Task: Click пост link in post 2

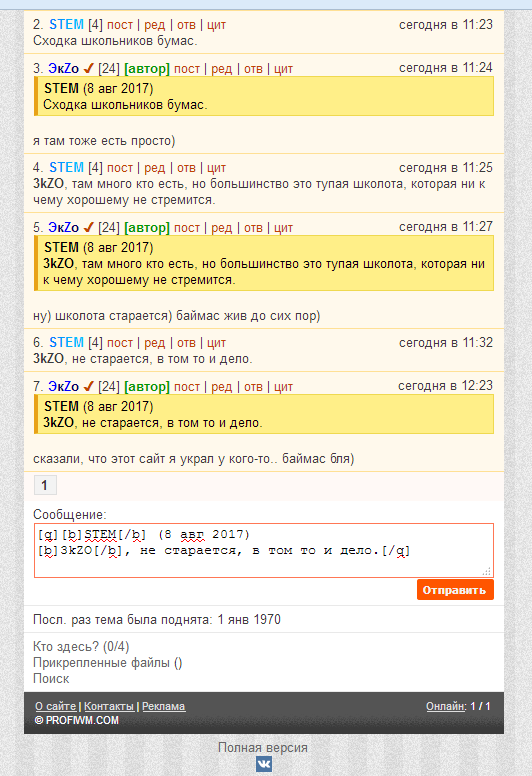Action: click(x=120, y=25)
